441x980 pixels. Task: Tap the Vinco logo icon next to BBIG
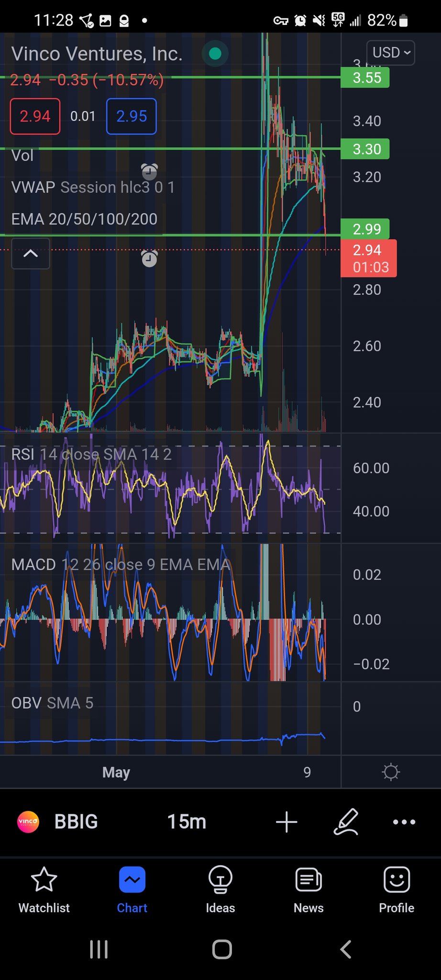pos(28,822)
